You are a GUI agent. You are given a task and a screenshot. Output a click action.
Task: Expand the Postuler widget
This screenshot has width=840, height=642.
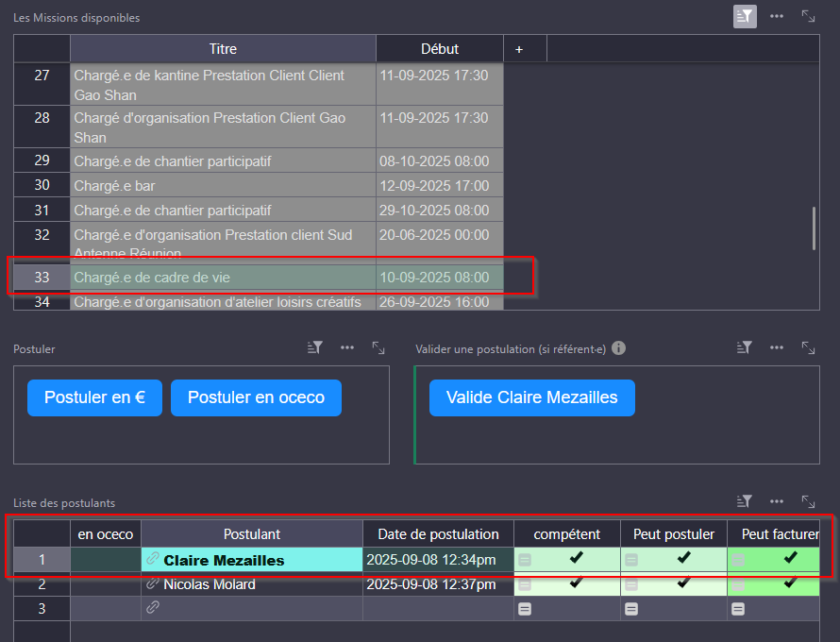click(x=378, y=348)
